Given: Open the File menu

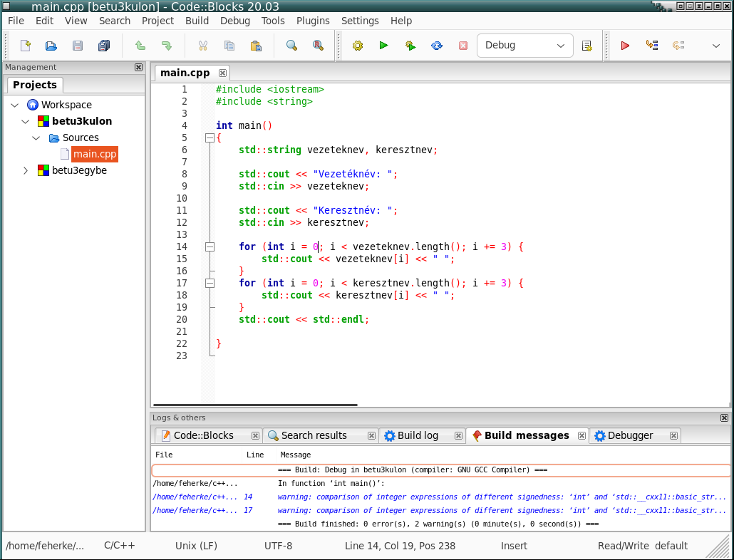Looking at the screenshot, I should coord(16,21).
